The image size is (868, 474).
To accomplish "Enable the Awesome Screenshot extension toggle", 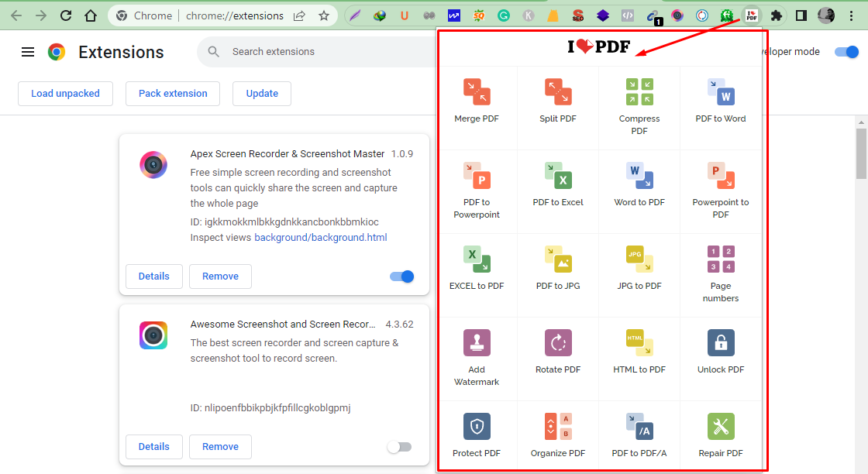I will 400,447.
